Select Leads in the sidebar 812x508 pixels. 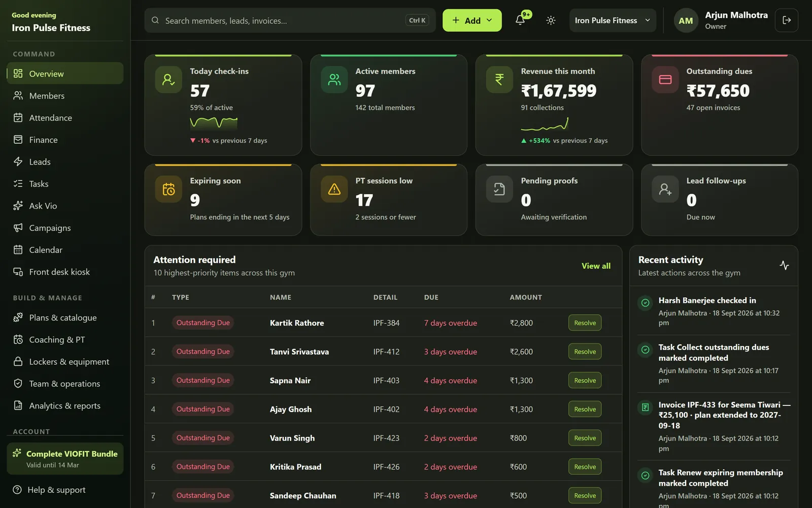point(65,162)
